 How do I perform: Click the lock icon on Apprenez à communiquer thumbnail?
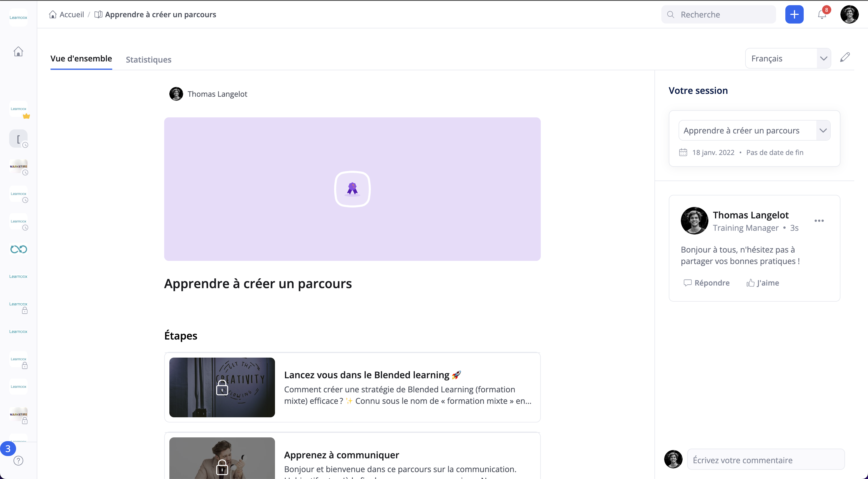coord(222,467)
